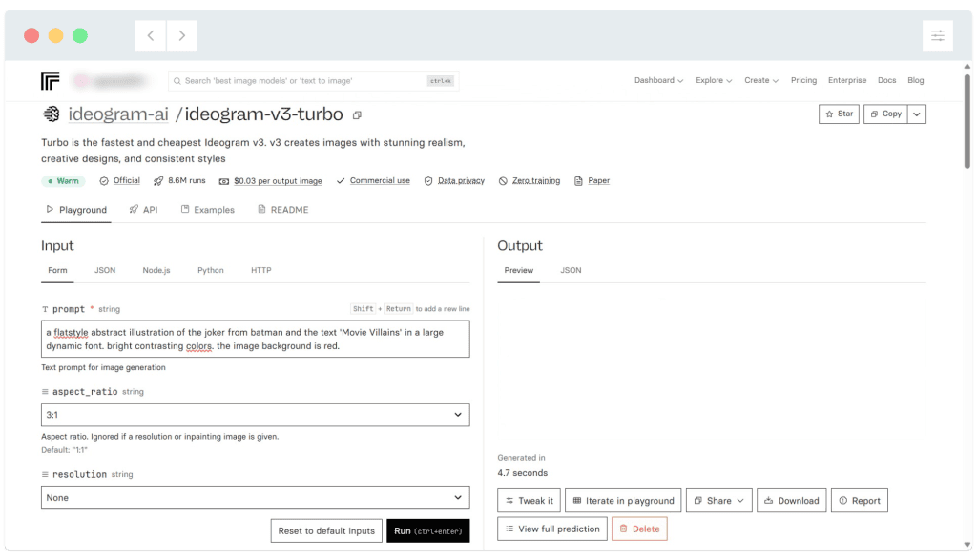
Task: Switch to the README tab
Action: (282, 210)
